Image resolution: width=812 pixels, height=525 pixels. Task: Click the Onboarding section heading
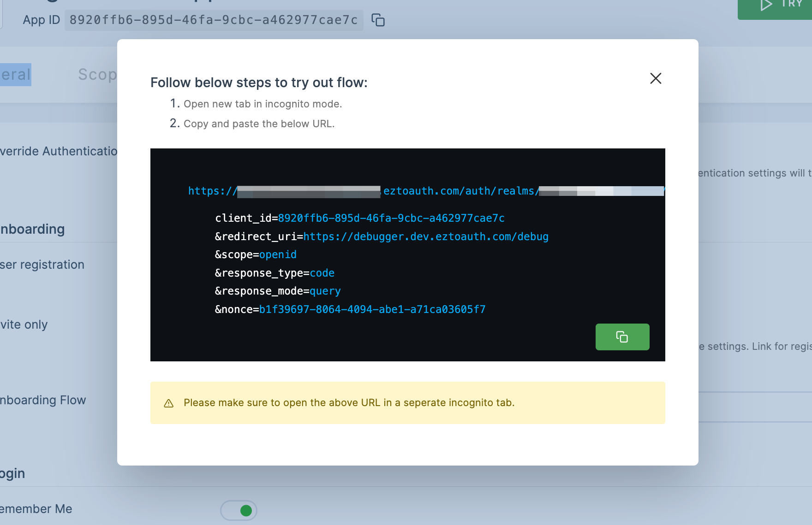(x=32, y=229)
